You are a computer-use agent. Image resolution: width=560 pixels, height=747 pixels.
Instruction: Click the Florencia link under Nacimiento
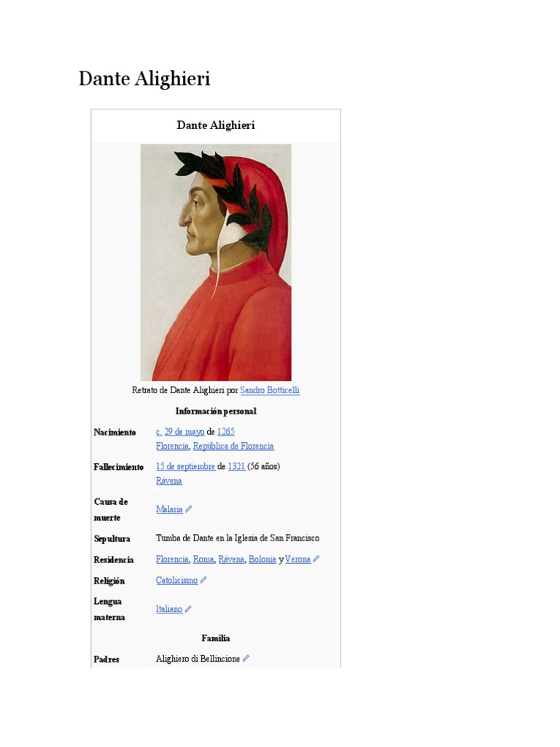coord(172,446)
